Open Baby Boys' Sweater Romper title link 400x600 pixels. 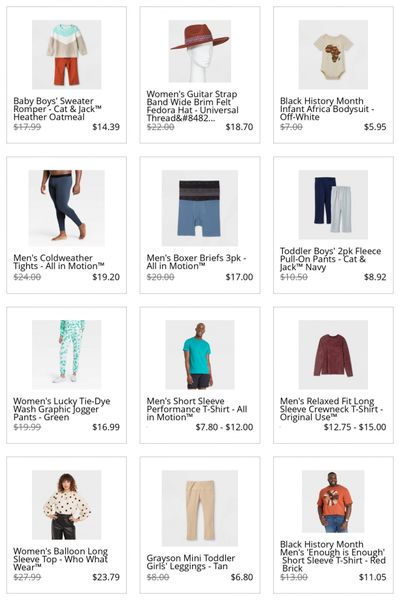pyautogui.click(x=57, y=109)
